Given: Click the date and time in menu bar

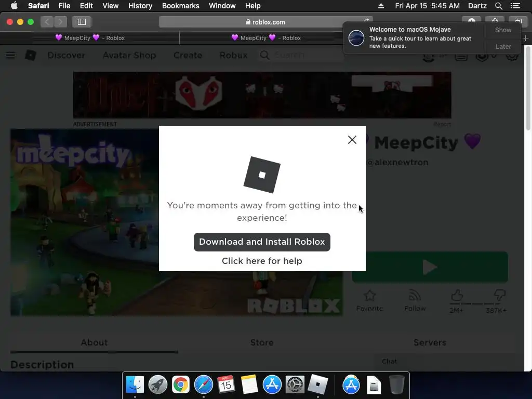Looking at the screenshot, I should [x=427, y=6].
